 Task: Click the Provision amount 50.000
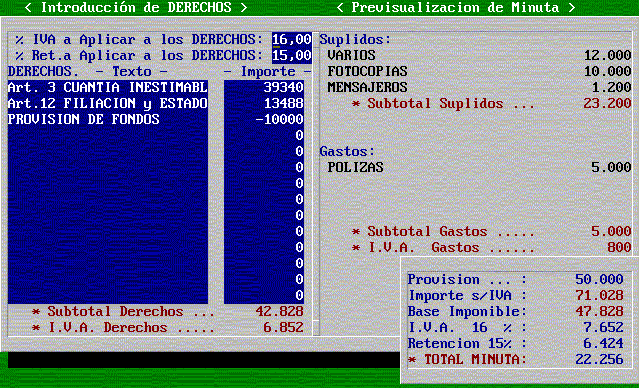click(599, 279)
